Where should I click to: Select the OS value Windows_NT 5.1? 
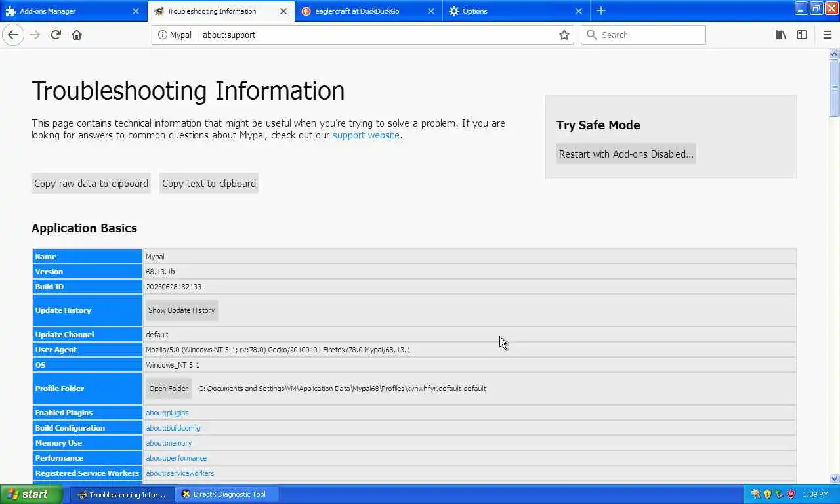point(173,365)
